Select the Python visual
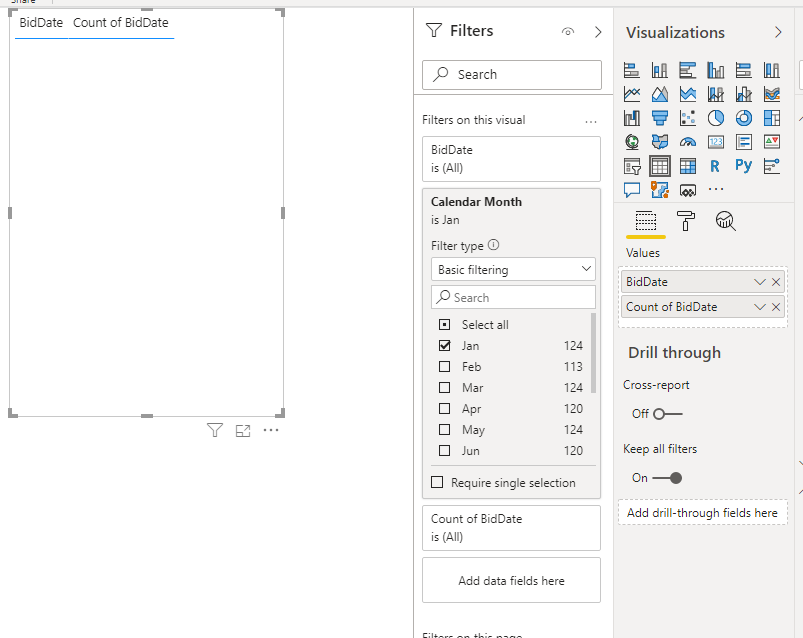The width and height of the screenshot is (803, 638). point(744,165)
